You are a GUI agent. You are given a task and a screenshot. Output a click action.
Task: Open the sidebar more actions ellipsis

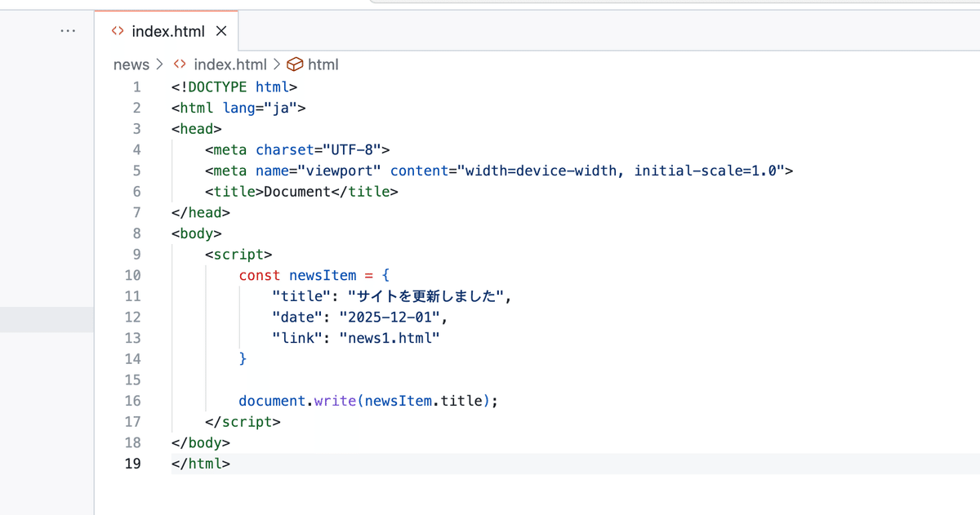pos(68,31)
